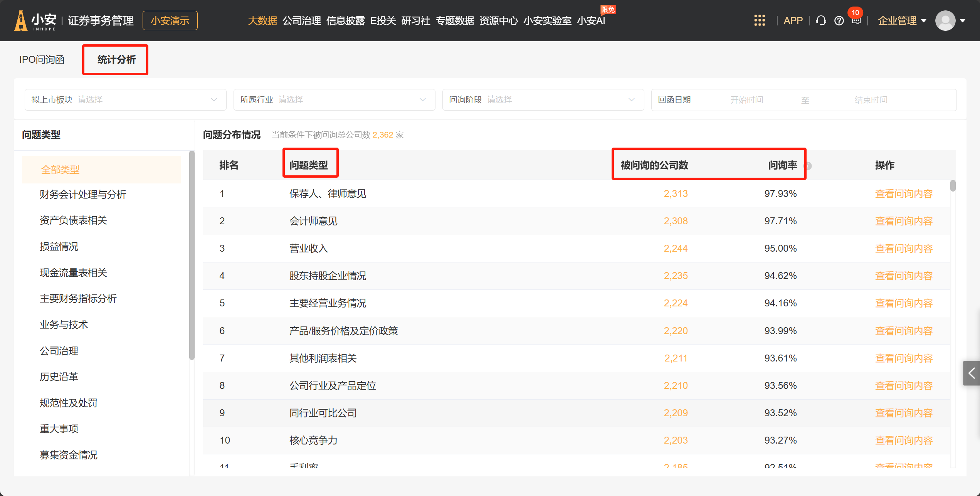The image size is (980, 496).
Task: Click the 小安演示 button
Action: click(x=170, y=20)
